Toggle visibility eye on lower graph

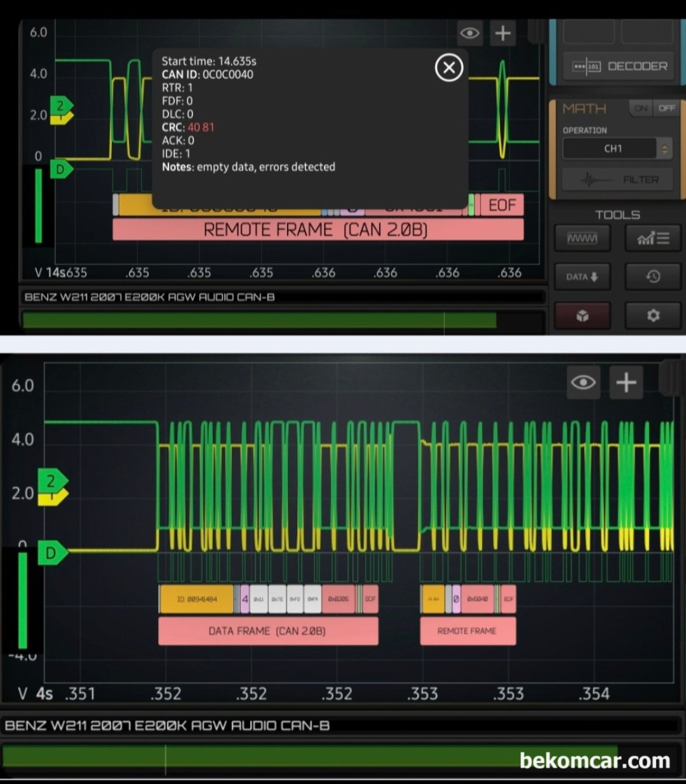coord(583,382)
